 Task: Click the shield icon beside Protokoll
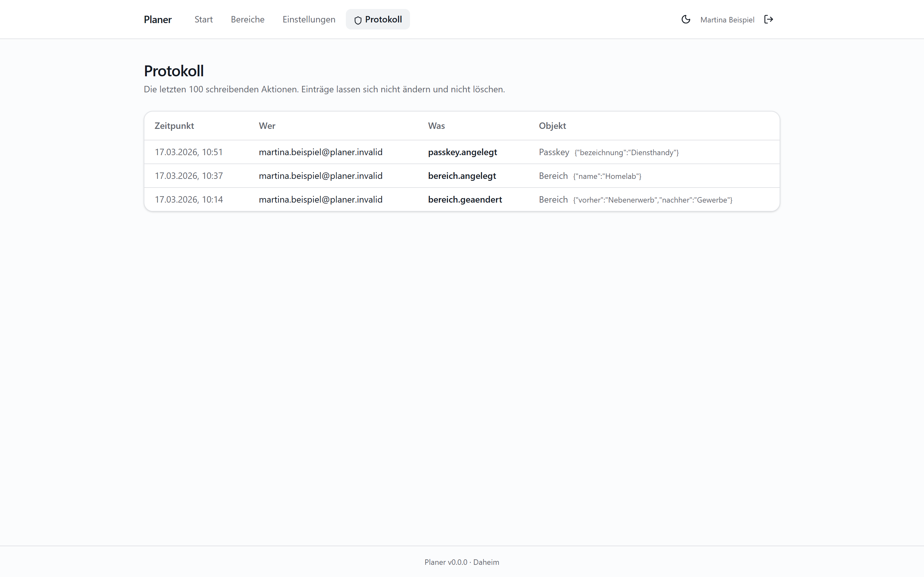[x=358, y=20]
